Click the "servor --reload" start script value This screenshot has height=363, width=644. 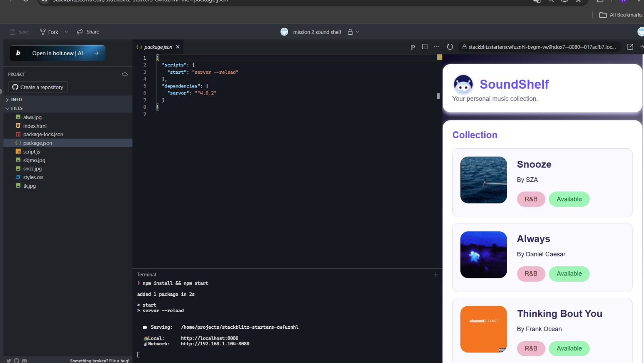click(215, 72)
